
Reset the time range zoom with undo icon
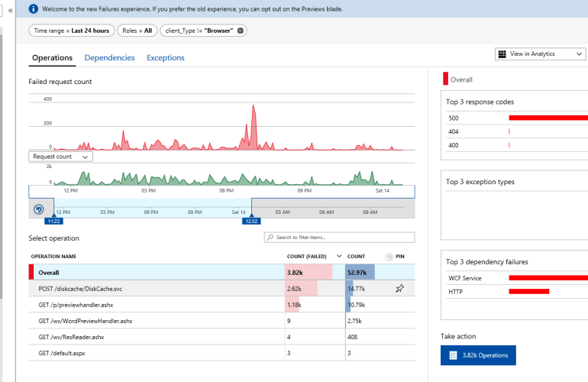(39, 209)
